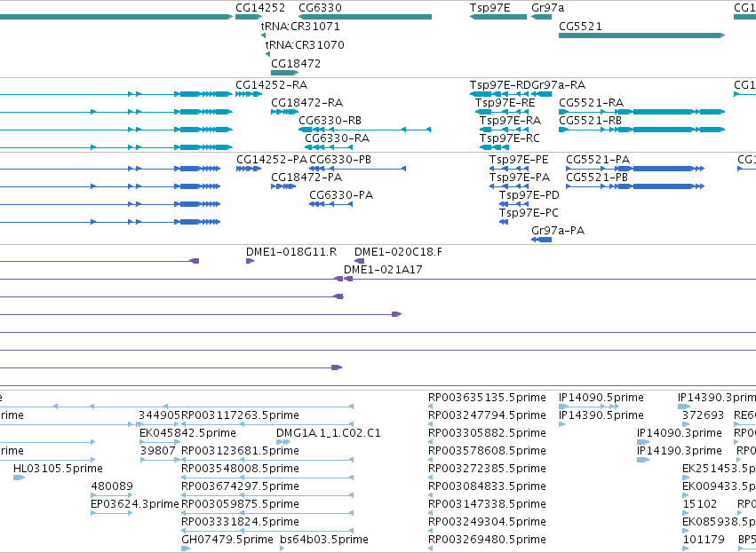Select the EK045842.5prime EST label
This screenshot has height=553, width=756.
[187, 433]
